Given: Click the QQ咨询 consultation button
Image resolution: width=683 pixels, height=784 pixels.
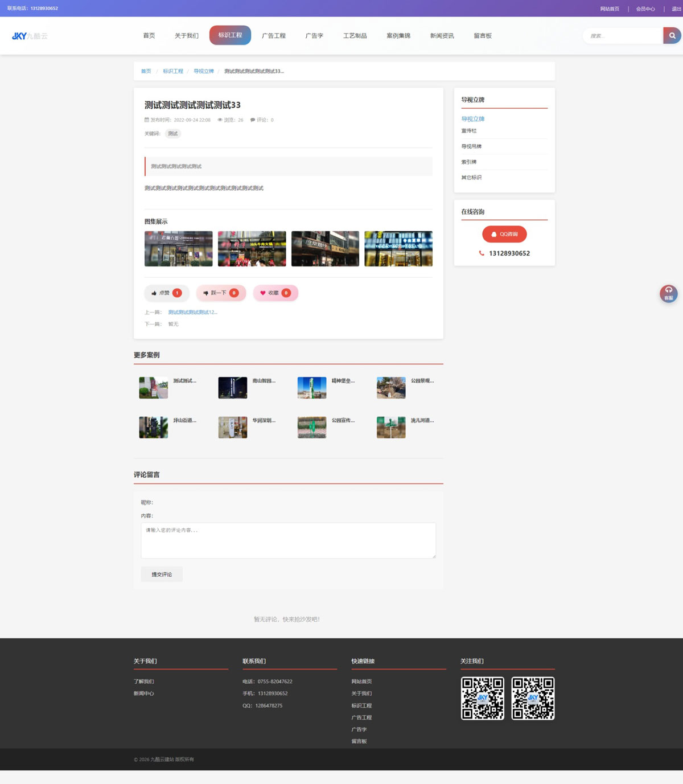Looking at the screenshot, I should point(504,234).
